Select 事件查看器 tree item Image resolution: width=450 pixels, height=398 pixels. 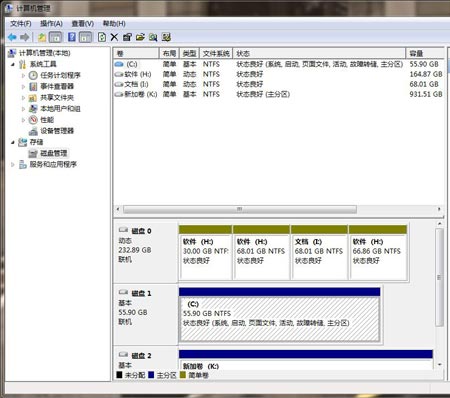click(57, 86)
